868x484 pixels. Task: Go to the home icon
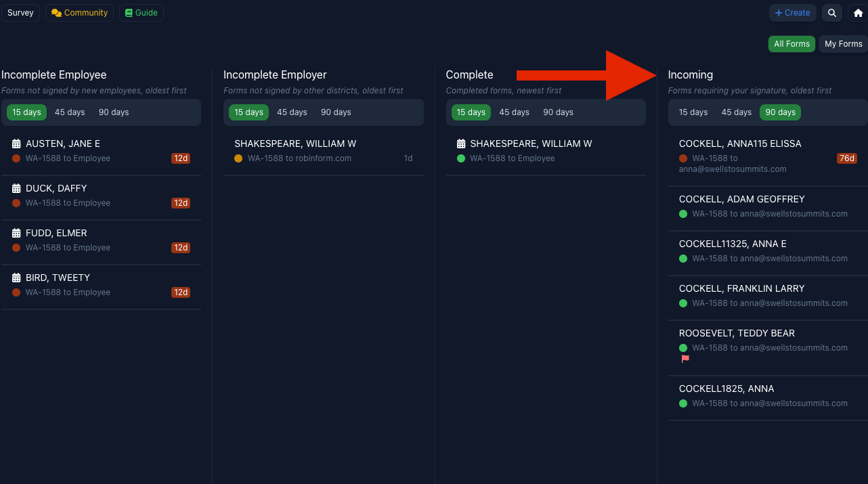(x=858, y=13)
